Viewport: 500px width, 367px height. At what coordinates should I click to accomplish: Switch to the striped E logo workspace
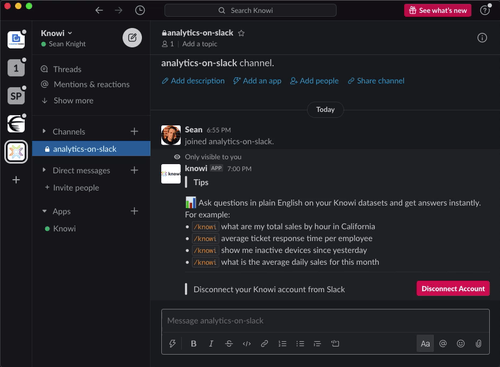[16, 124]
